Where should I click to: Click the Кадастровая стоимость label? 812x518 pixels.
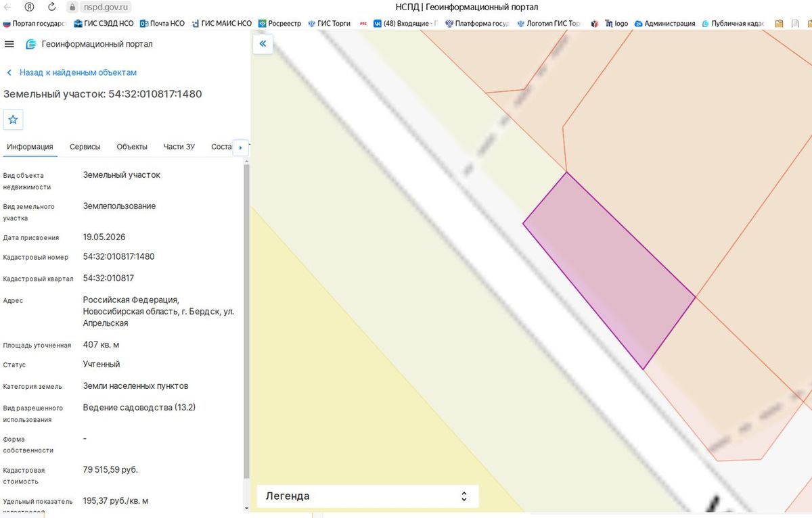pos(24,476)
